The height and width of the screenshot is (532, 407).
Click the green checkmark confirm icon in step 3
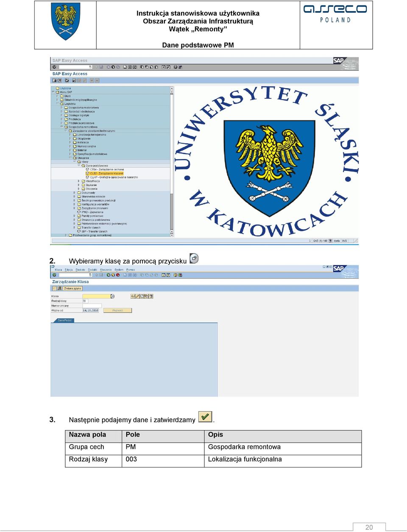[205, 417]
